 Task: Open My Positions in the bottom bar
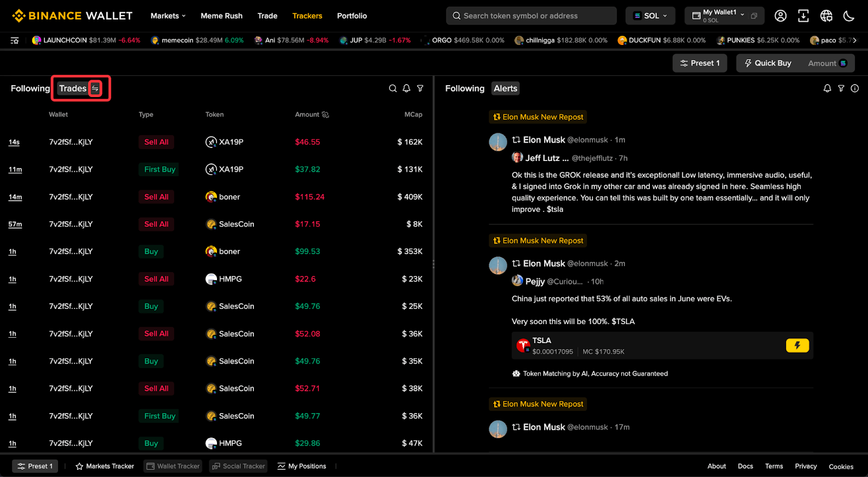[302, 466]
